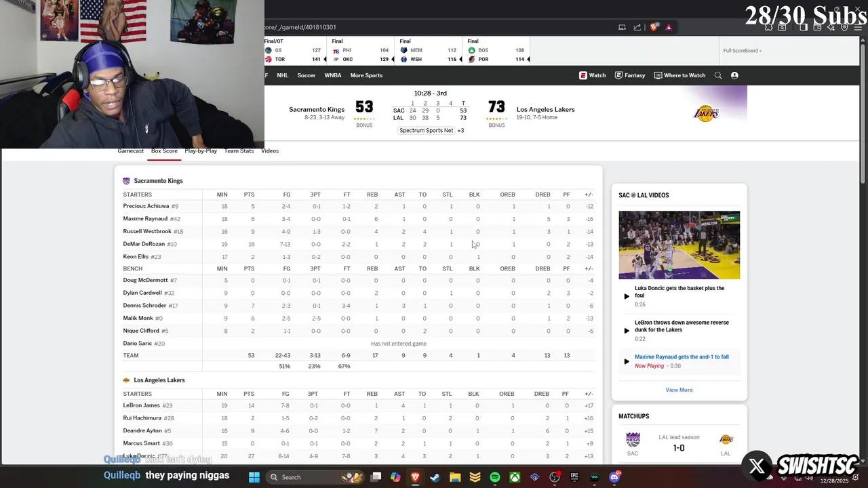The width and height of the screenshot is (868, 488).
Task: Open Discord from the taskbar
Action: click(x=614, y=477)
